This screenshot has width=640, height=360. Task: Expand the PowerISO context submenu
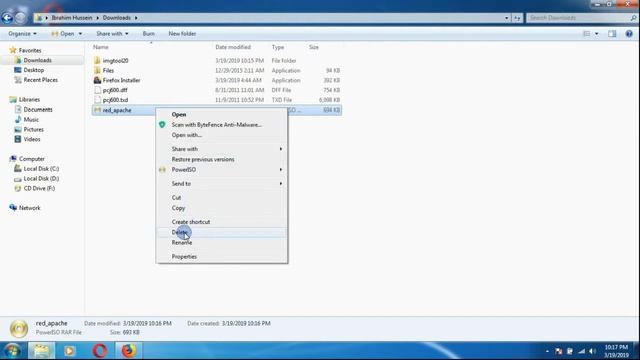(x=222, y=169)
